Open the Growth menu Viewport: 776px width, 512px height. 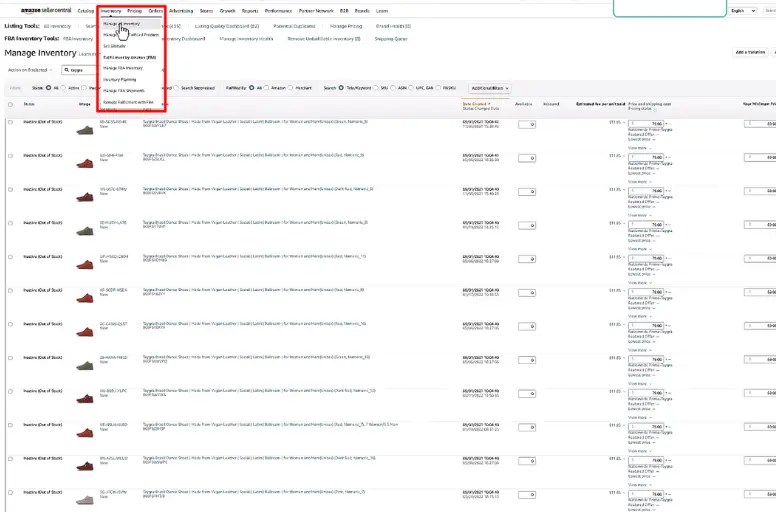228,11
